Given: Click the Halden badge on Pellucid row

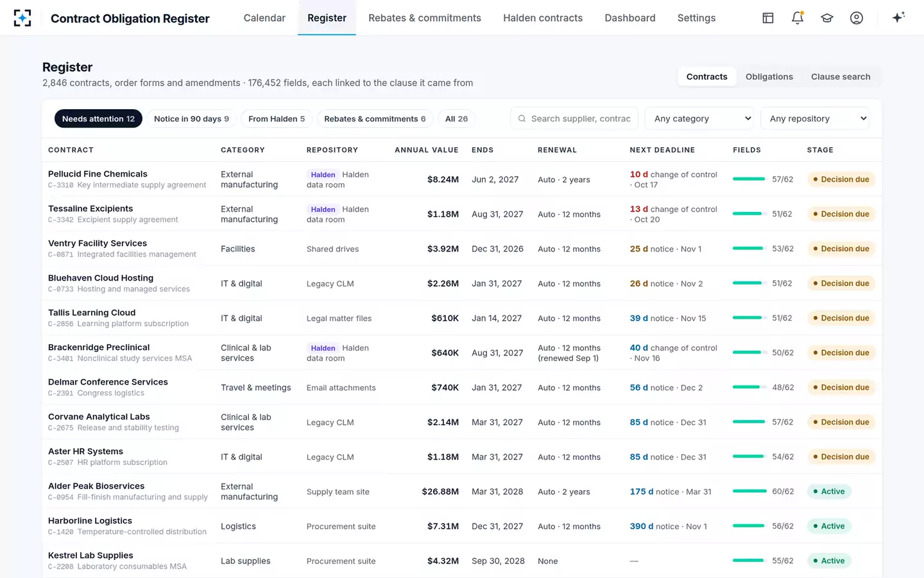Looking at the screenshot, I should 323,175.
